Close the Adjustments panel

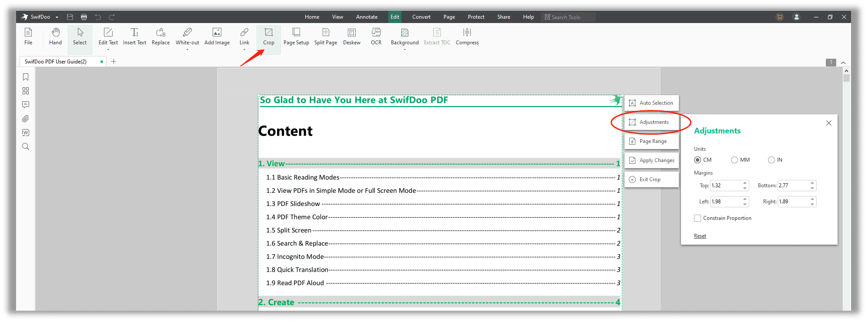click(x=829, y=123)
